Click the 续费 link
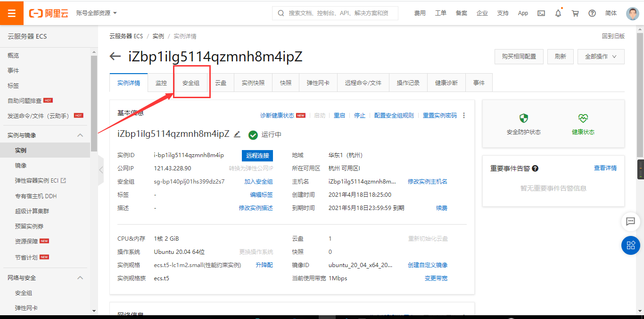Screen dimensions: 644x319 tap(442, 208)
